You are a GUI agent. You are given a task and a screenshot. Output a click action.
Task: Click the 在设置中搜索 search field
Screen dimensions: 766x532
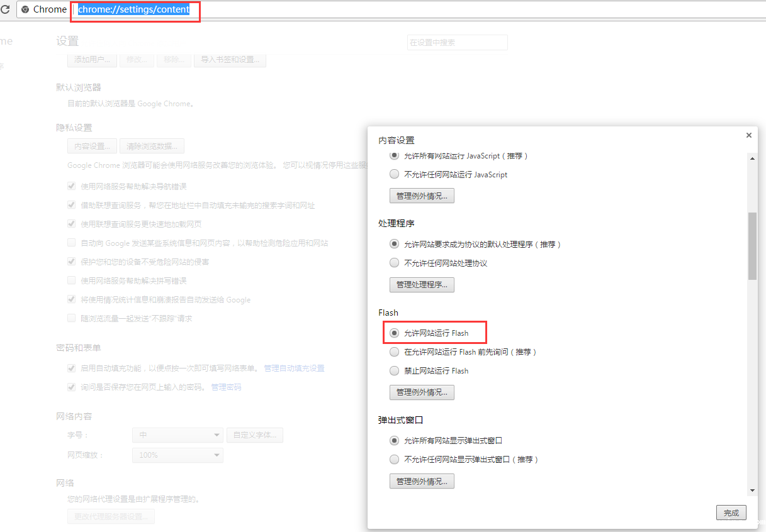point(457,43)
